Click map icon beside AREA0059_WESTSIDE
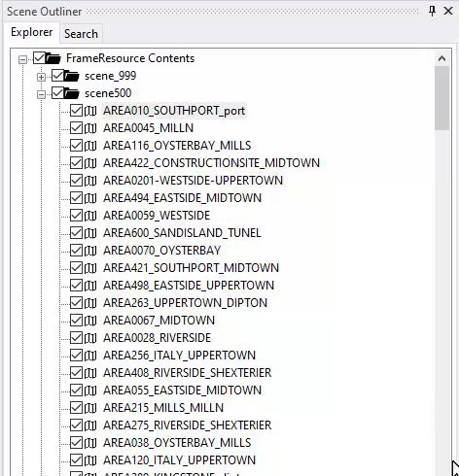This screenshot has height=476, width=459. tap(90, 216)
